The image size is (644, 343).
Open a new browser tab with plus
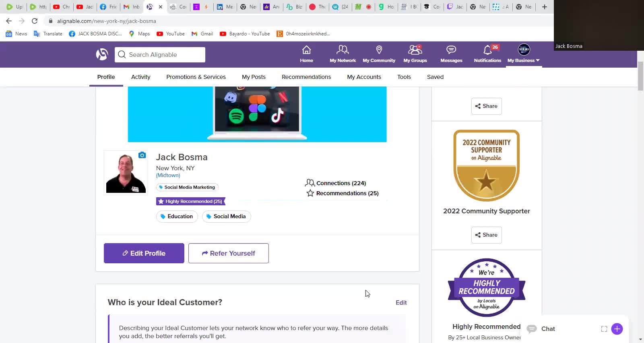click(x=544, y=7)
